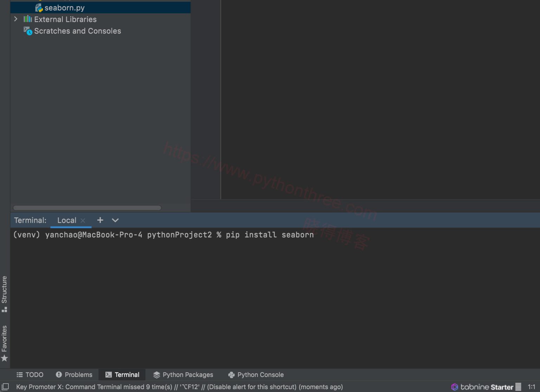
Task: Show the TODO tool window
Action: 30,375
